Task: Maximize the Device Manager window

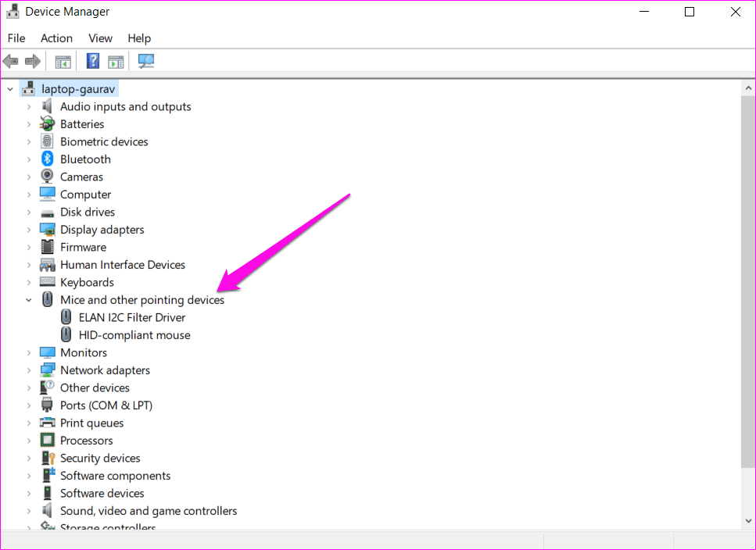Action: coord(690,12)
